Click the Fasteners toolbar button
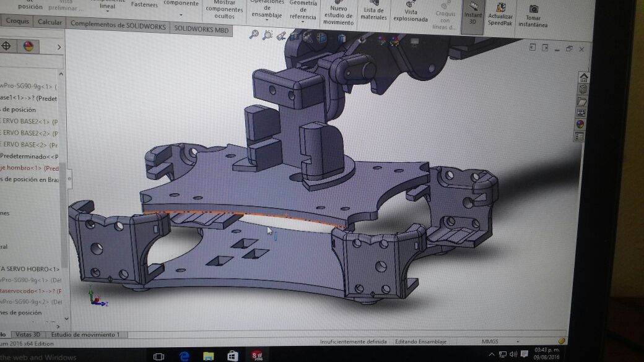This screenshot has width=644, height=362. click(144, 4)
